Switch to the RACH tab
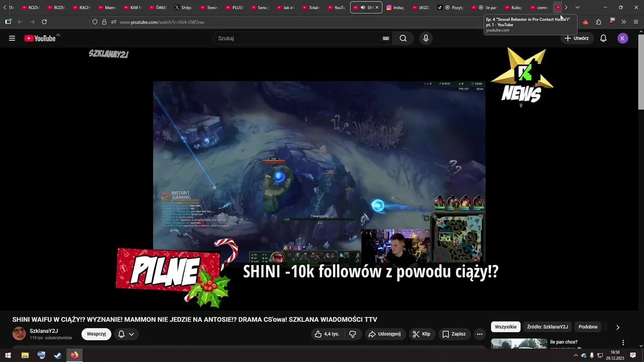This screenshot has width=644, height=362. [81, 8]
